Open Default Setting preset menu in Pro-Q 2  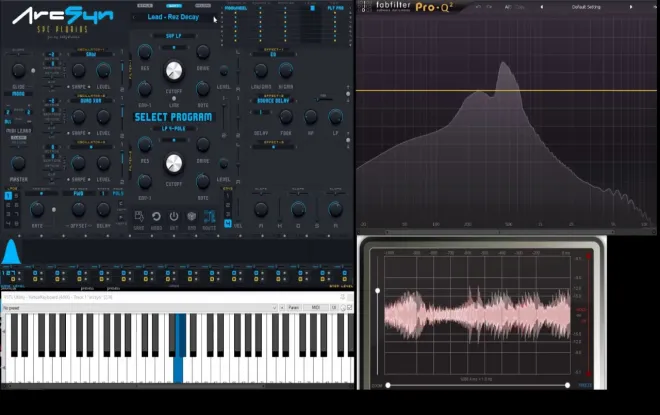click(586, 7)
